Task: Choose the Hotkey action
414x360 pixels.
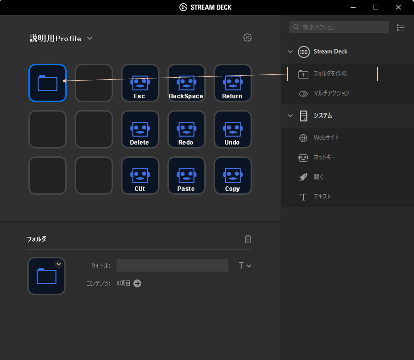Action: (x=348, y=157)
